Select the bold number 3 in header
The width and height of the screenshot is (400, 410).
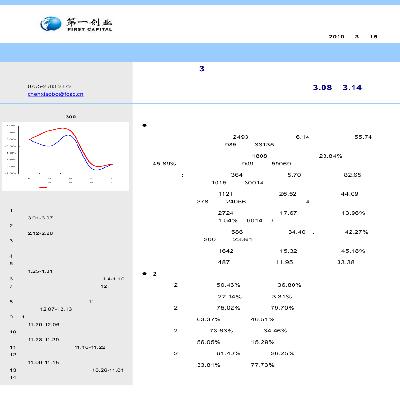202,69
